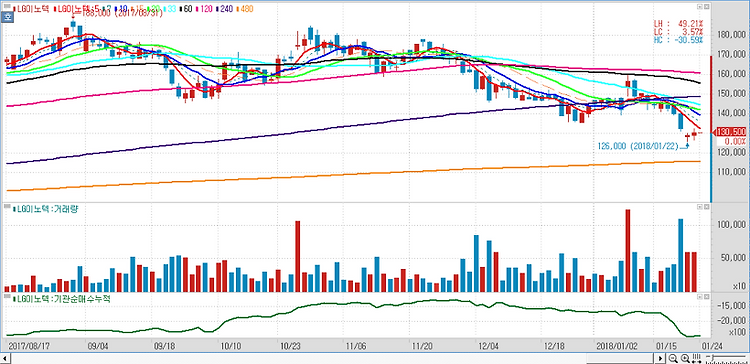Image resolution: width=750 pixels, height=364 pixels.
Task: Click the LG이노텍:기관순매수누적 legend label
Action: (61, 298)
